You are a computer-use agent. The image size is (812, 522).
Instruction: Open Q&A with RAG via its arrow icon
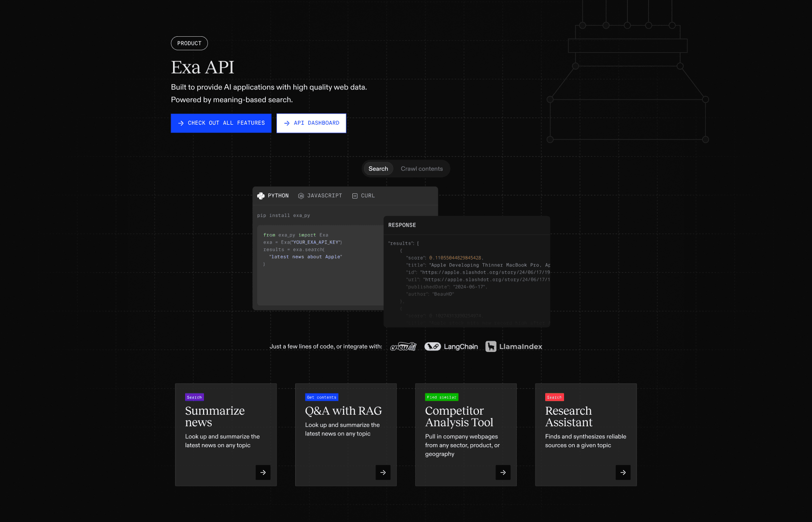[383, 472]
